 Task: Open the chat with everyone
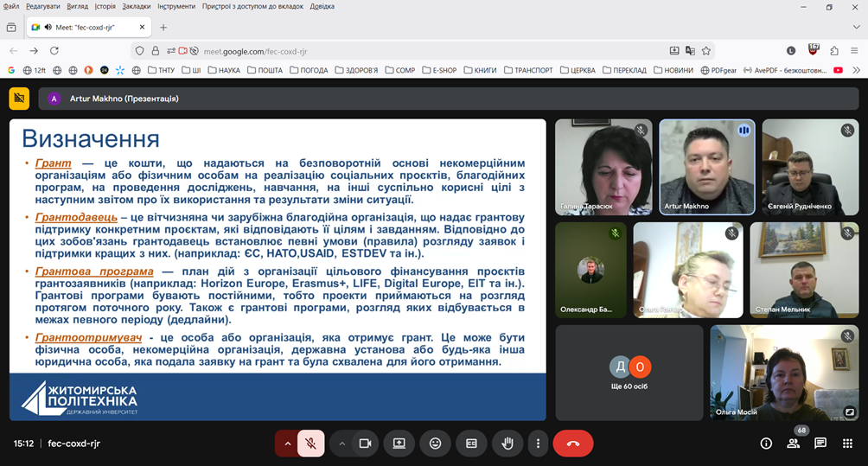tap(820, 444)
